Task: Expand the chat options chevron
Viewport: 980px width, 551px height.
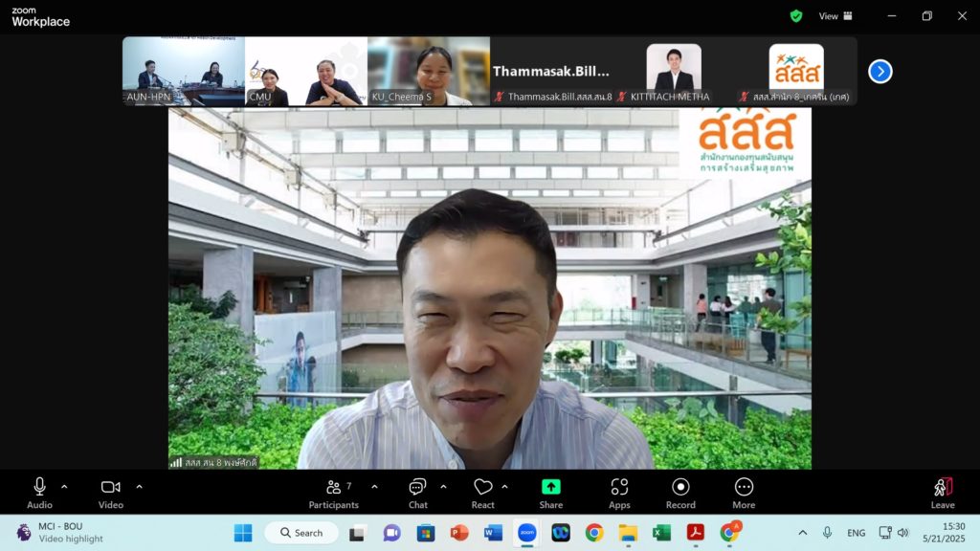Action: coord(443,487)
